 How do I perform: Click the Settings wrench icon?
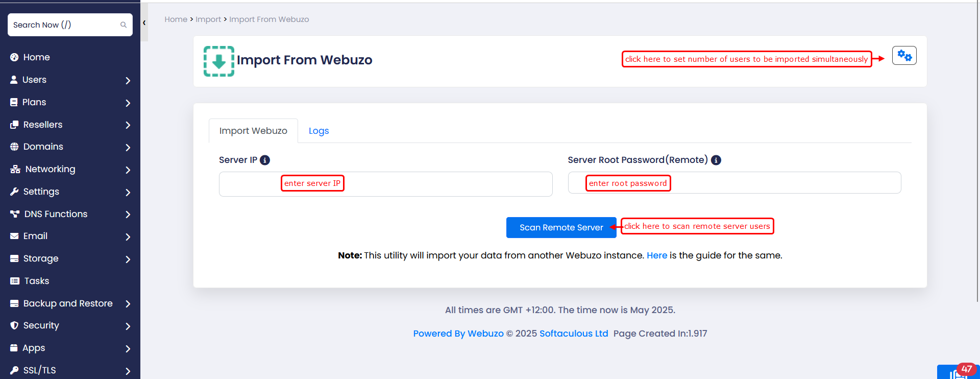tap(14, 192)
